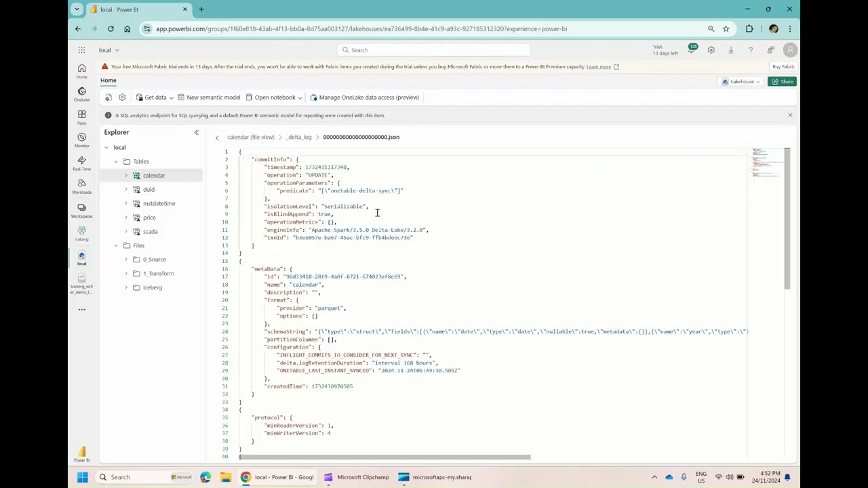Image resolution: width=868 pixels, height=488 pixels.
Task: Expand the price table node
Action: point(125,218)
